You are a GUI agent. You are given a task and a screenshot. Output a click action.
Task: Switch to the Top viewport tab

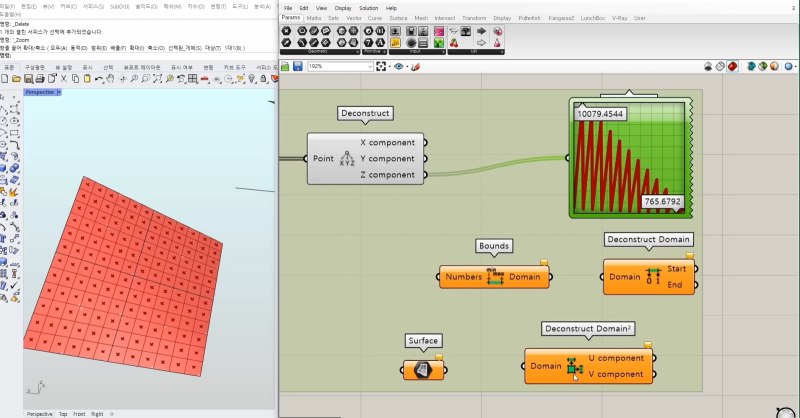(x=63, y=413)
